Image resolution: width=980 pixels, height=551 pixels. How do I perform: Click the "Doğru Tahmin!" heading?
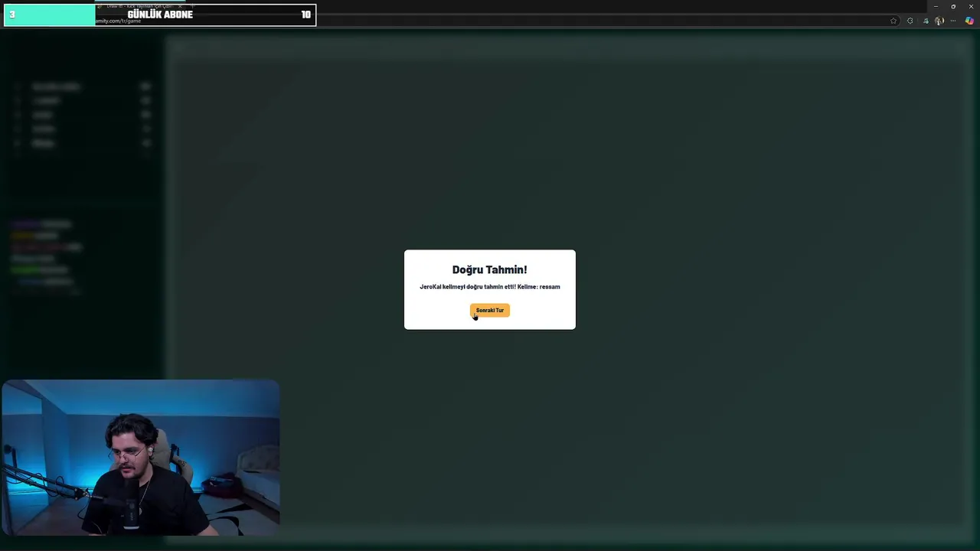[490, 269]
